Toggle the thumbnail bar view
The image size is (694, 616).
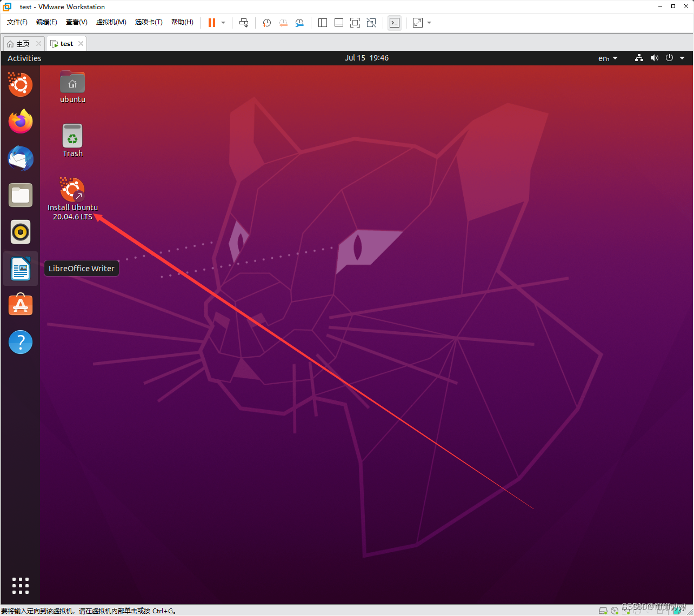pyautogui.click(x=339, y=23)
